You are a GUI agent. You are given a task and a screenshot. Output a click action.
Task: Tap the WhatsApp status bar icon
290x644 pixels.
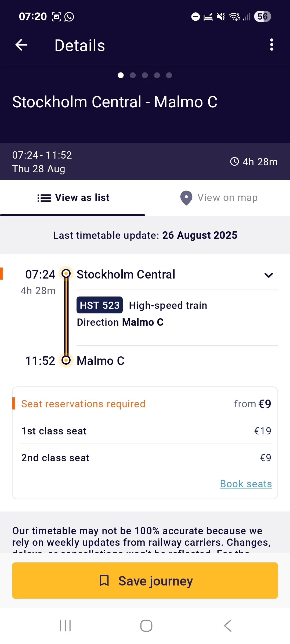point(69,17)
